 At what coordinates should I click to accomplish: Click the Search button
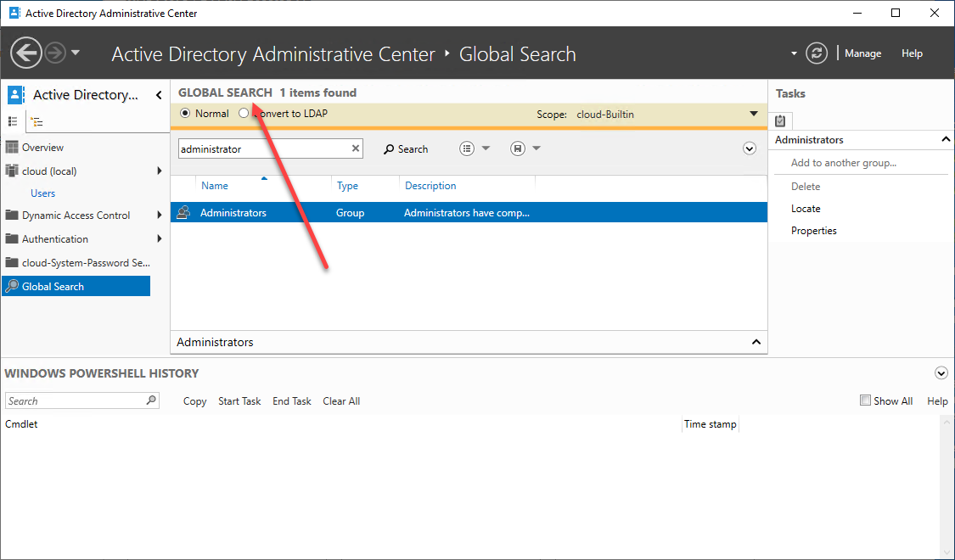click(x=406, y=149)
